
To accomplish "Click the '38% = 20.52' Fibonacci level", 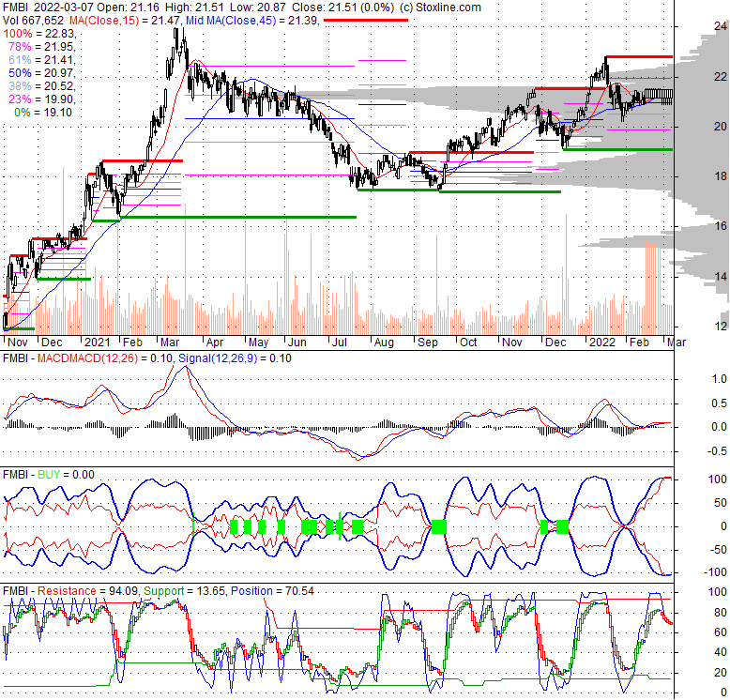I will (x=42, y=86).
